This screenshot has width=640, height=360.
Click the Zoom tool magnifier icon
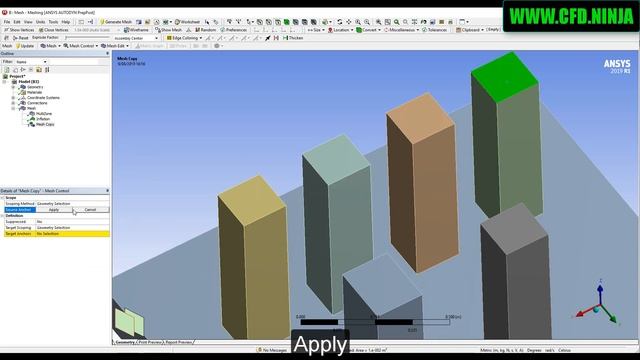point(358,22)
